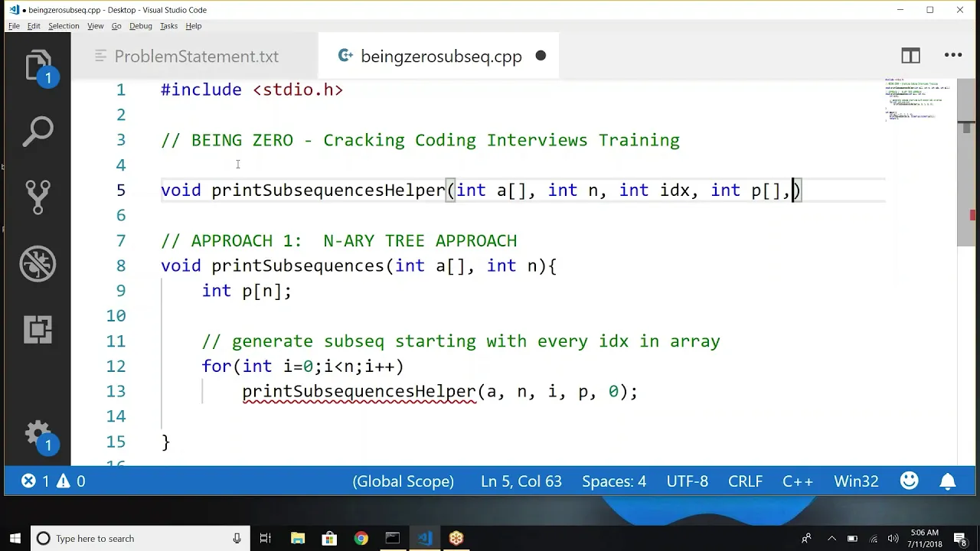This screenshot has height=551, width=980.
Task: Click the (Global Scope) status item
Action: pyautogui.click(x=403, y=481)
